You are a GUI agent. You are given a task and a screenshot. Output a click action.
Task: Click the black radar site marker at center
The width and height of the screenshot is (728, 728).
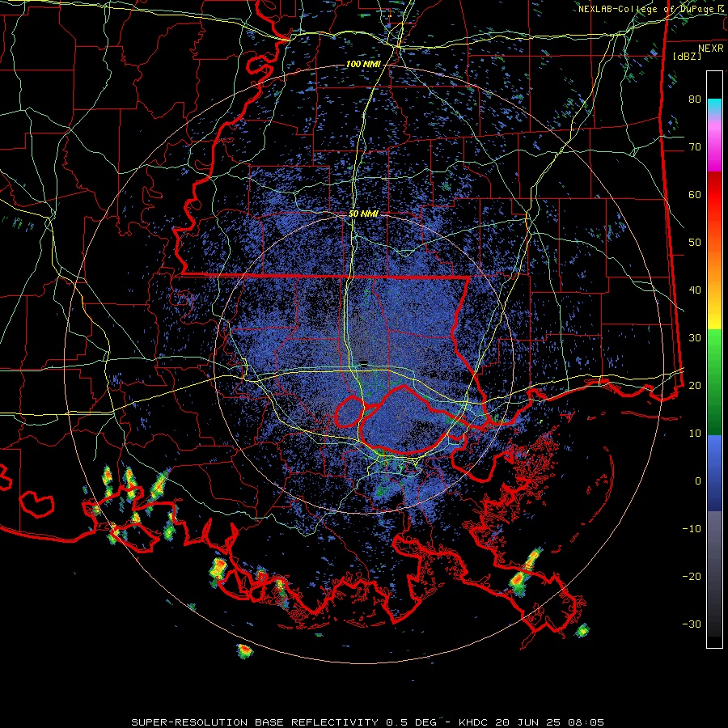(x=363, y=362)
